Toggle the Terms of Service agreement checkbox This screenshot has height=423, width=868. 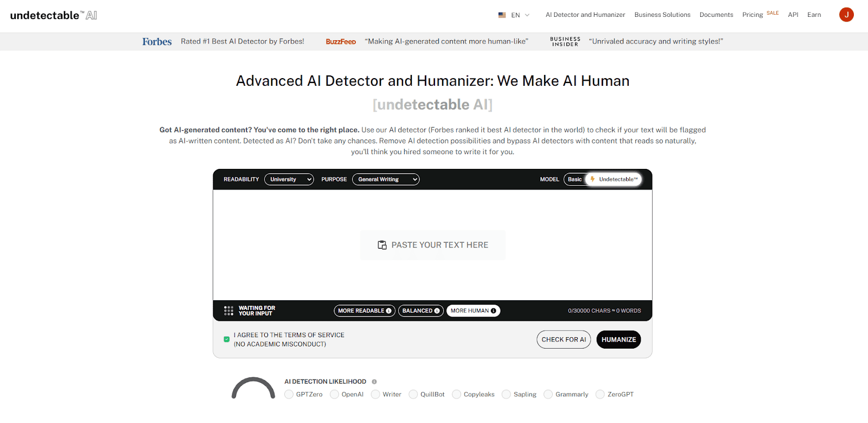pyautogui.click(x=227, y=339)
